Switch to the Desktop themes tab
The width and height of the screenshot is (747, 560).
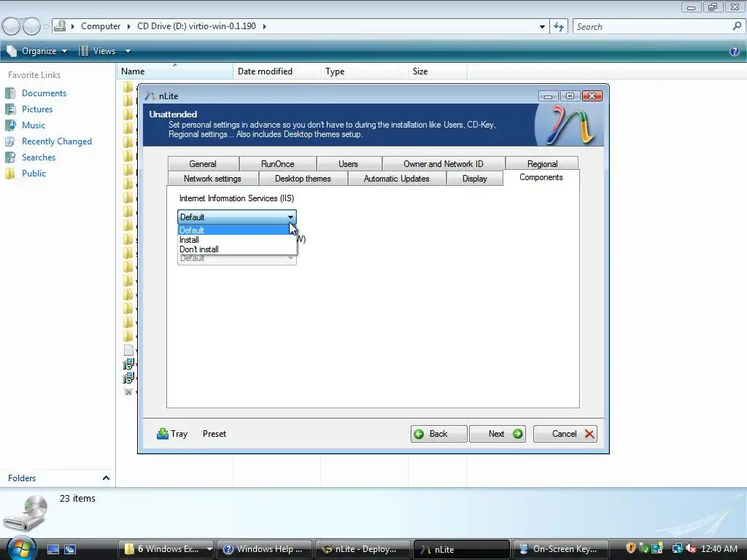[303, 179]
